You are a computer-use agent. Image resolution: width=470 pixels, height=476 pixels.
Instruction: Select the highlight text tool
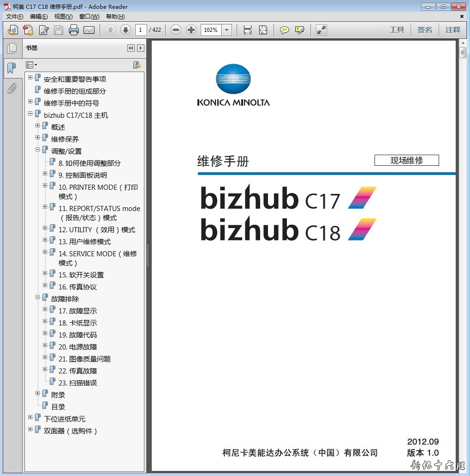tap(300, 30)
